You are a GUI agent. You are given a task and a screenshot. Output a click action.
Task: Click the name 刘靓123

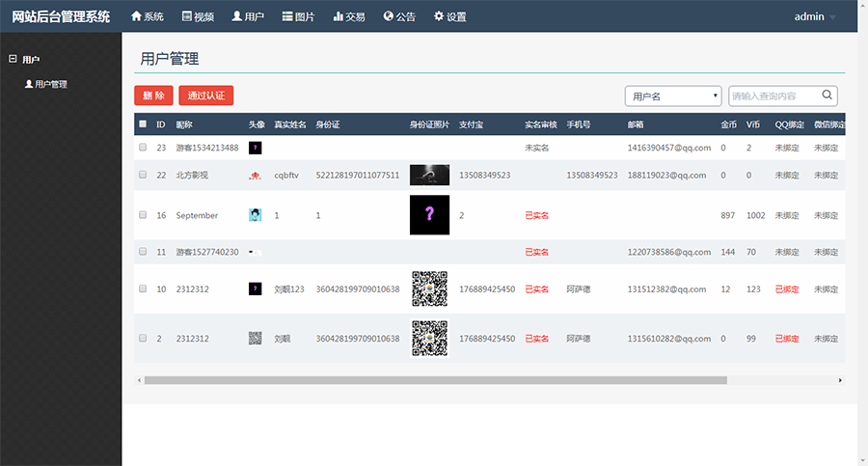pyautogui.click(x=289, y=289)
